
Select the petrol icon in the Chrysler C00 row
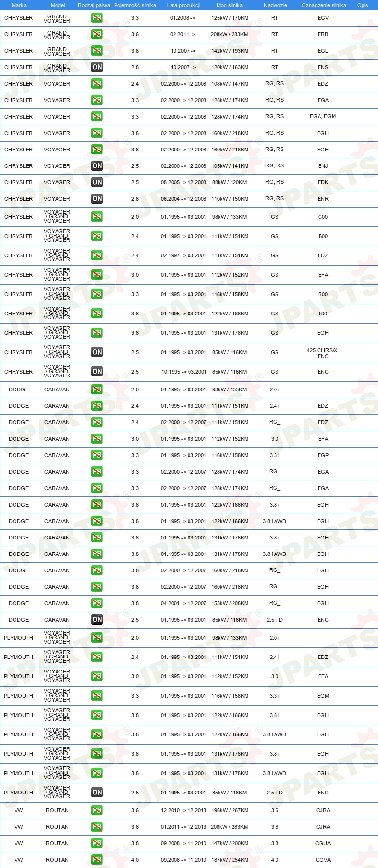pos(97,217)
